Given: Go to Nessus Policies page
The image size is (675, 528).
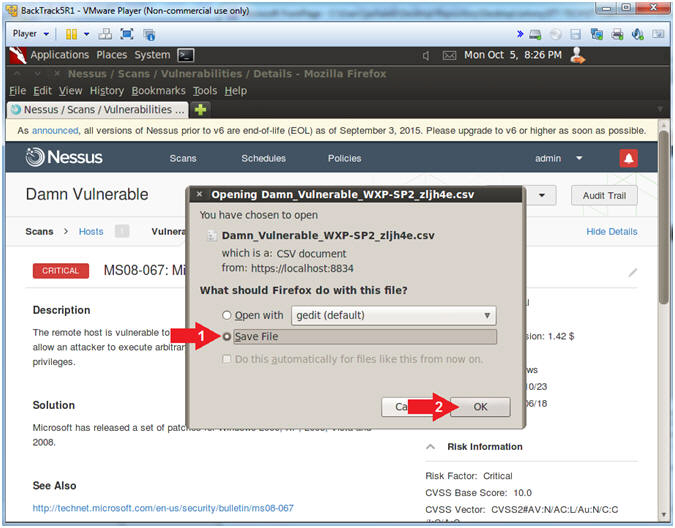Looking at the screenshot, I should 344,158.
